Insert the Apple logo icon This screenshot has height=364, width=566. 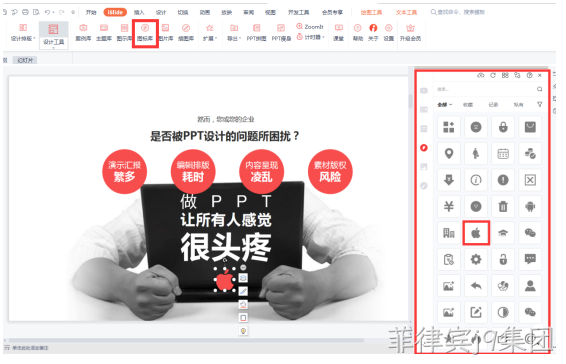coord(476,233)
